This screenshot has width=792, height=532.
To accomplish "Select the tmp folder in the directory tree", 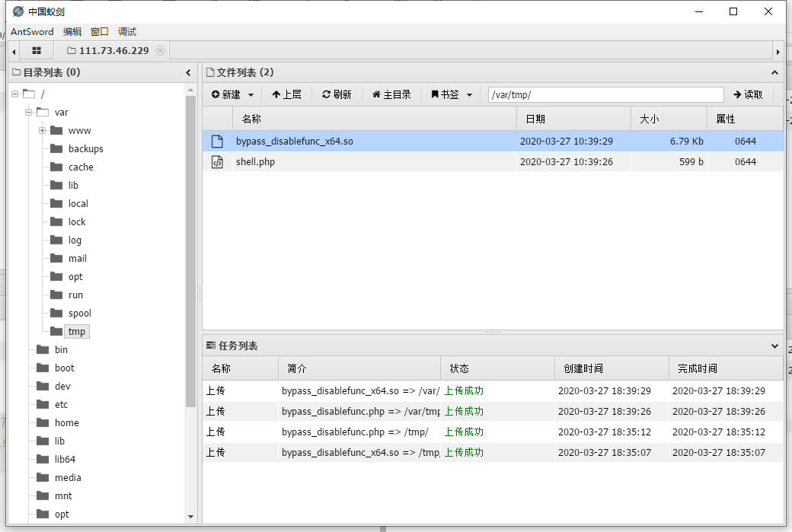I will pos(76,331).
